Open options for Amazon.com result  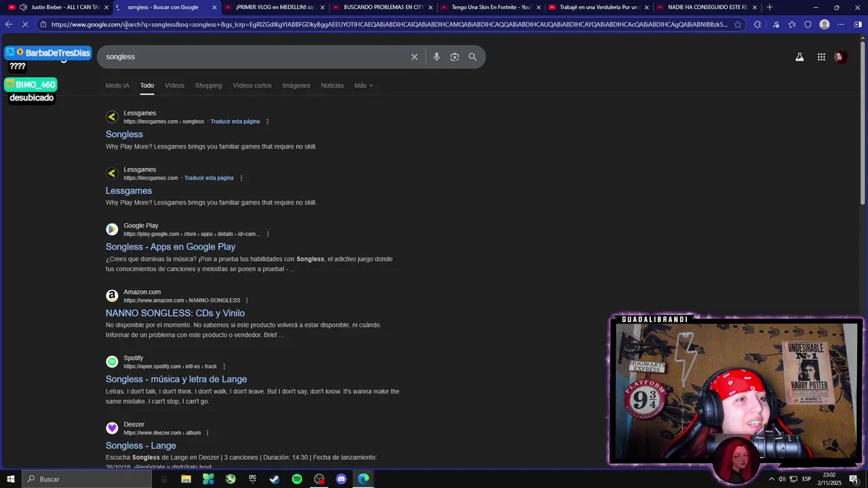point(246,300)
